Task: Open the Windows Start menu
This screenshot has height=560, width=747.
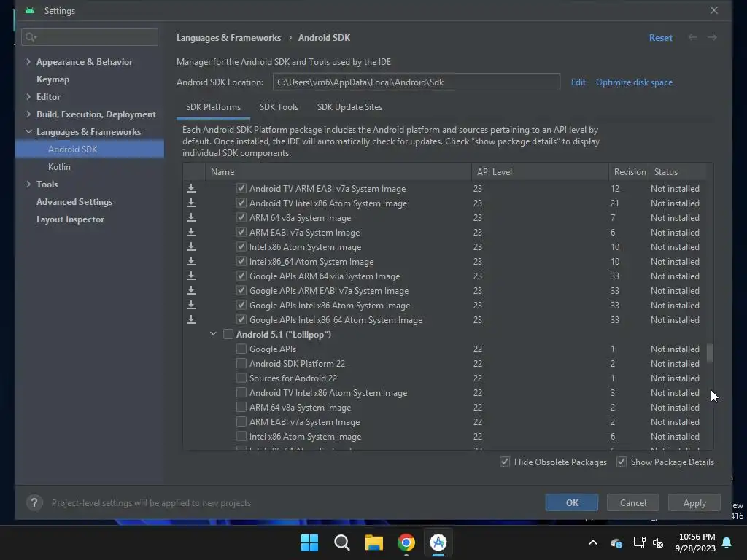Action: tap(309, 542)
